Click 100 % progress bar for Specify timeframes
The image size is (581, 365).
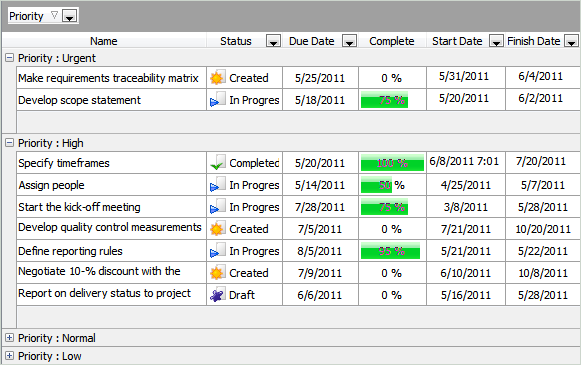click(392, 163)
